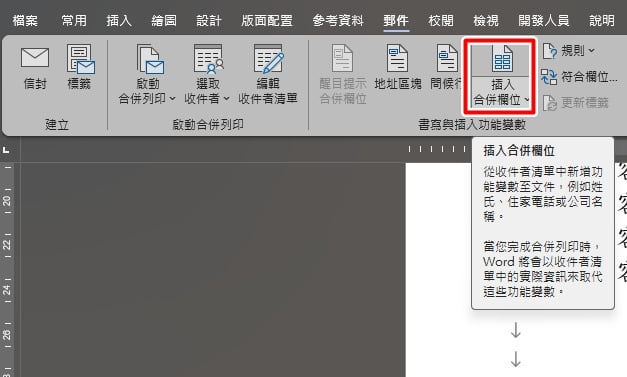
Task: Open 啟動合併列印 start mail merge icon
Action: click(150, 59)
